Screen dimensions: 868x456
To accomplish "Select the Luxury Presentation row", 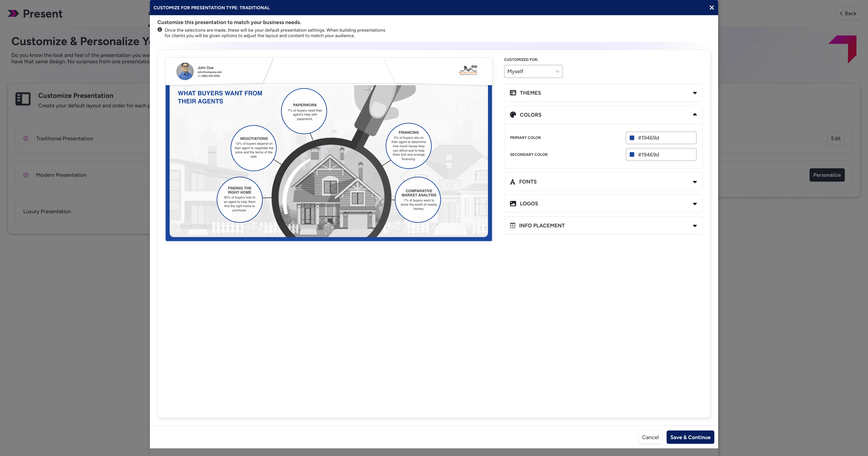I will (x=83, y=211).
